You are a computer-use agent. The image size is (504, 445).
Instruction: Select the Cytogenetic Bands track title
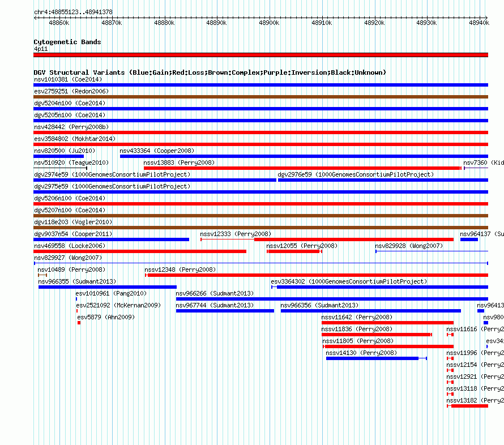click(67, 42)
